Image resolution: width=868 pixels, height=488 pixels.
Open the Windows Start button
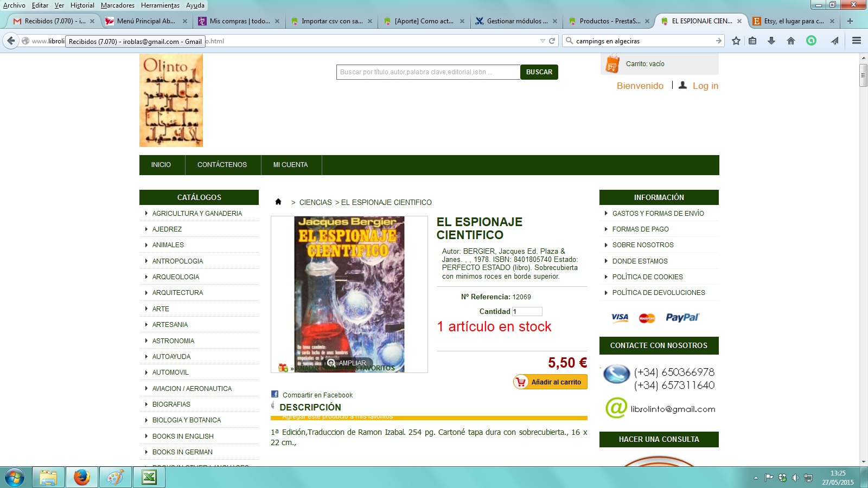tap(14, 477)
